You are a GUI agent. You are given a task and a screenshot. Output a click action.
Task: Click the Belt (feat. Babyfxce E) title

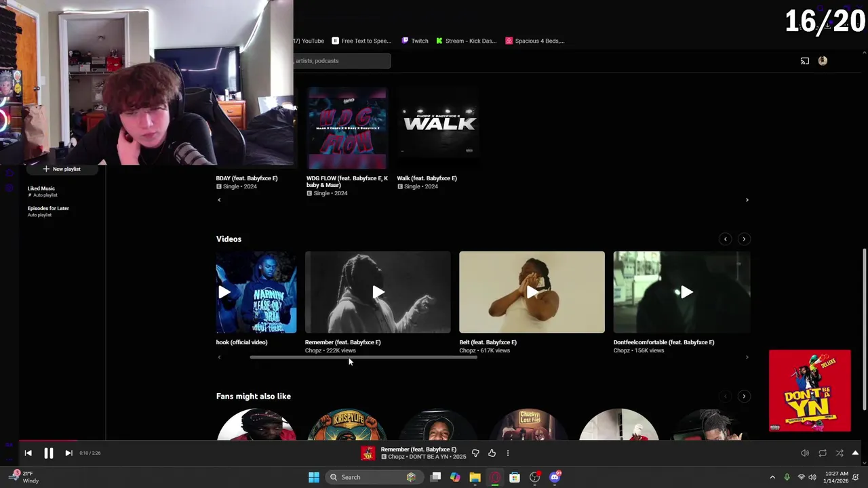pyautogui.click(x=488, y=342)
